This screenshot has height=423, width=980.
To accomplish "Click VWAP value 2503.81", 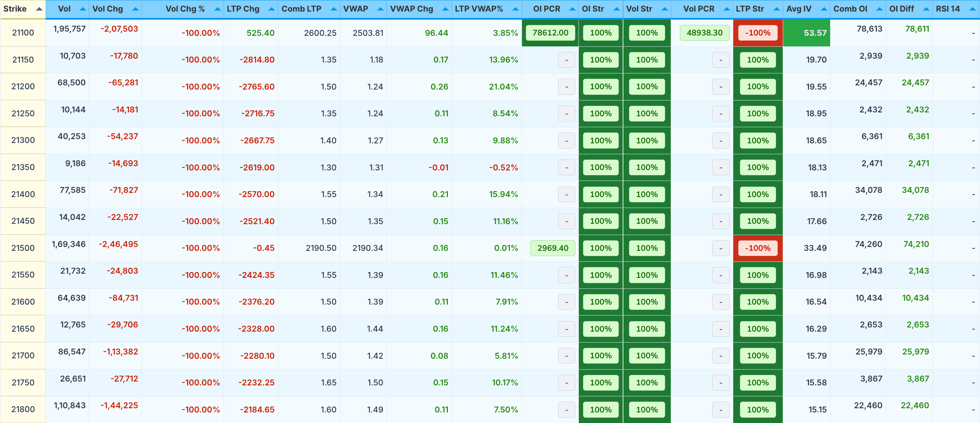I will [368, 33].
